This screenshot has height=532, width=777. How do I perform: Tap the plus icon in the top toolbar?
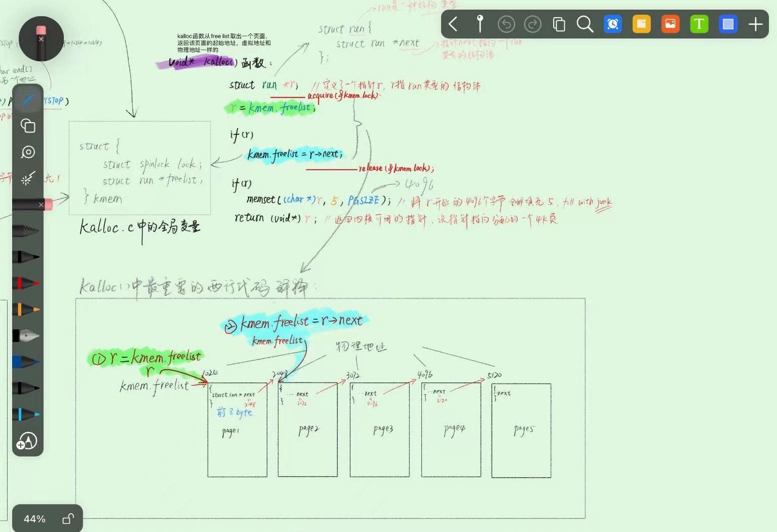(755, 24)
